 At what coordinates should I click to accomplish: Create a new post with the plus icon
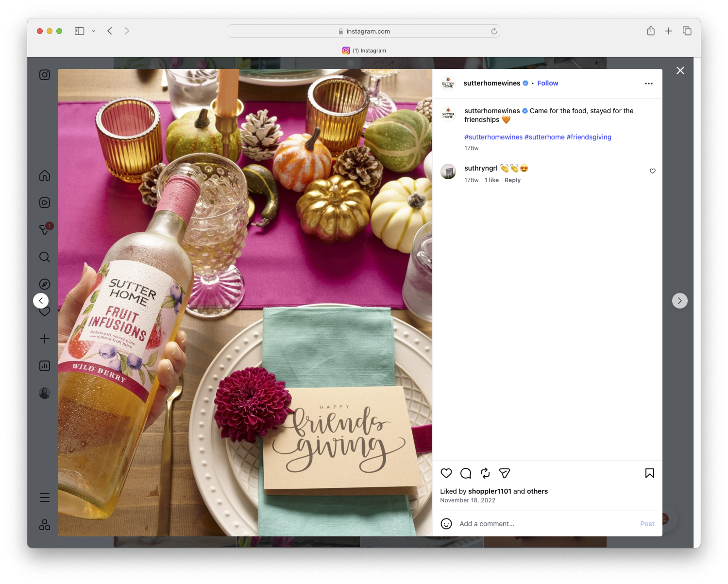tap(44, 339)
